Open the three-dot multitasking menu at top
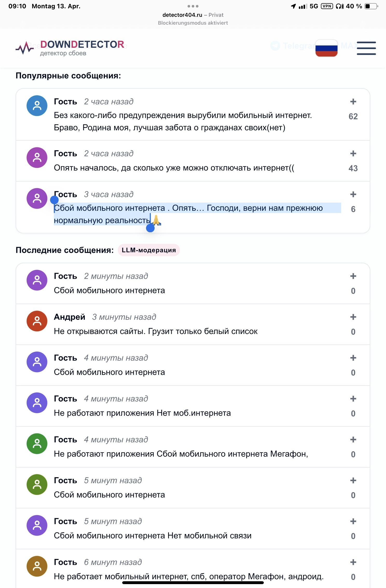The height and width of the screenshot is (588, 386). click(193, 6)
